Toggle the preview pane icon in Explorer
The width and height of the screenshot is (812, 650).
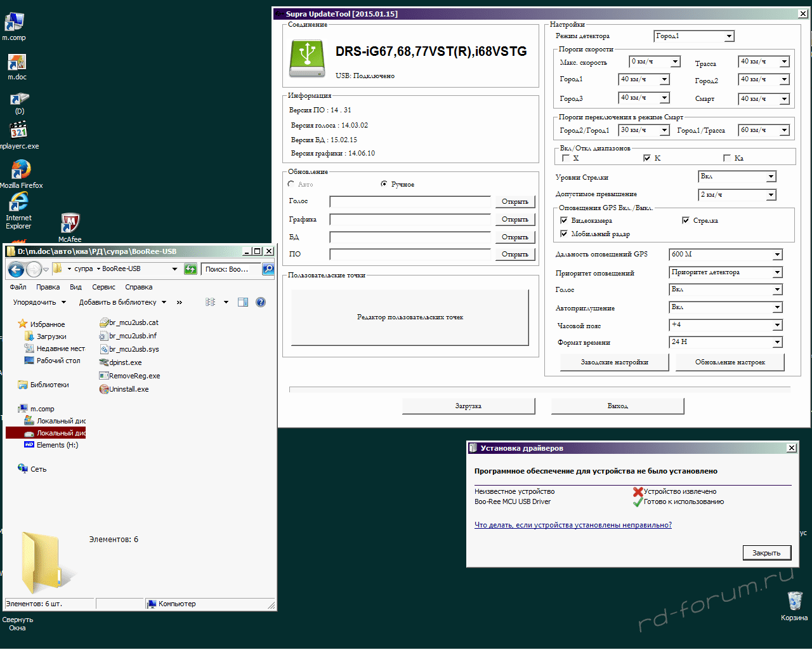(242, 302)
